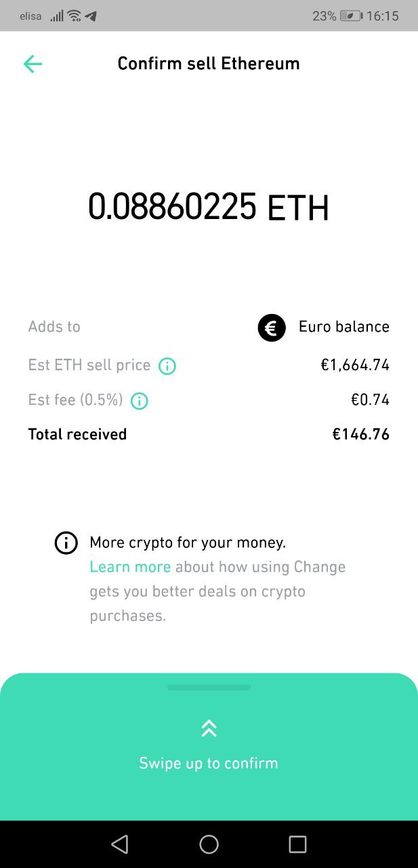Tap Confirm sell Ethereum title
The image size is (418, 868).
[209, 64]
